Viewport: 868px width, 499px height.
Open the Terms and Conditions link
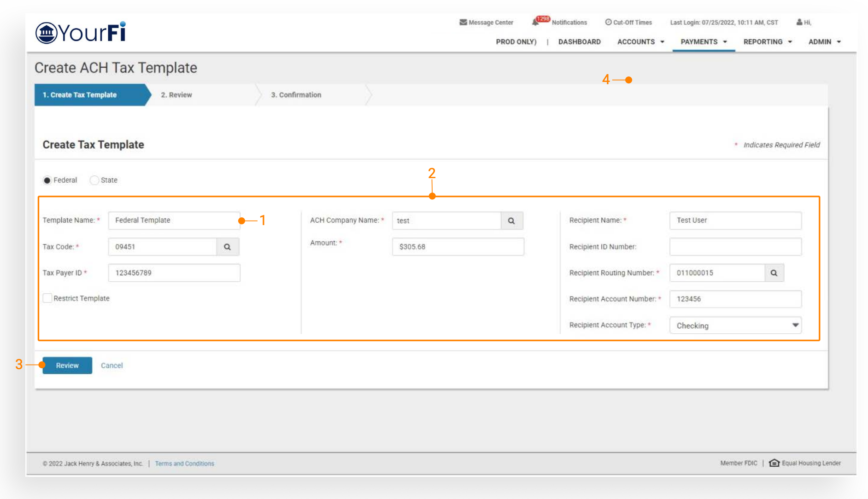click(184, 464)
